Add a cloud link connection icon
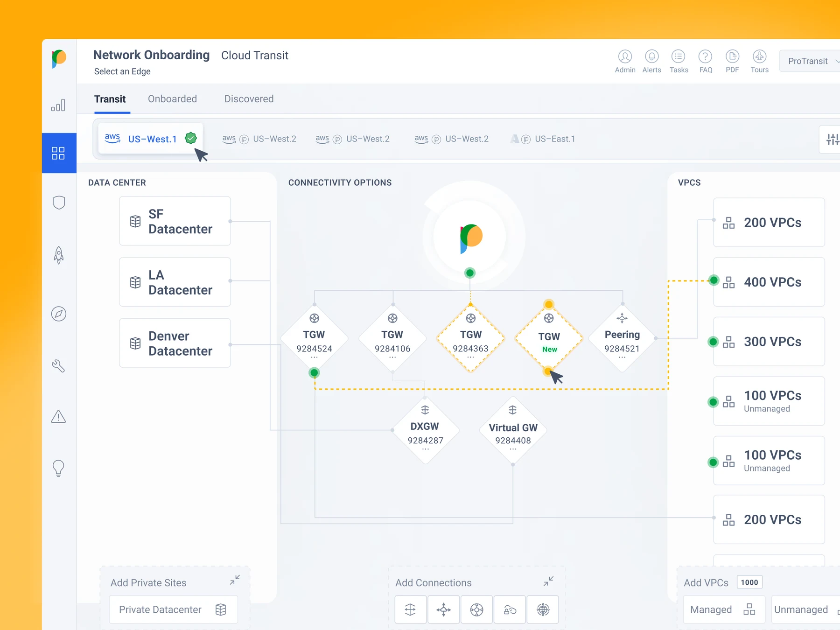840x630 pixels. (x=510, y=609)
